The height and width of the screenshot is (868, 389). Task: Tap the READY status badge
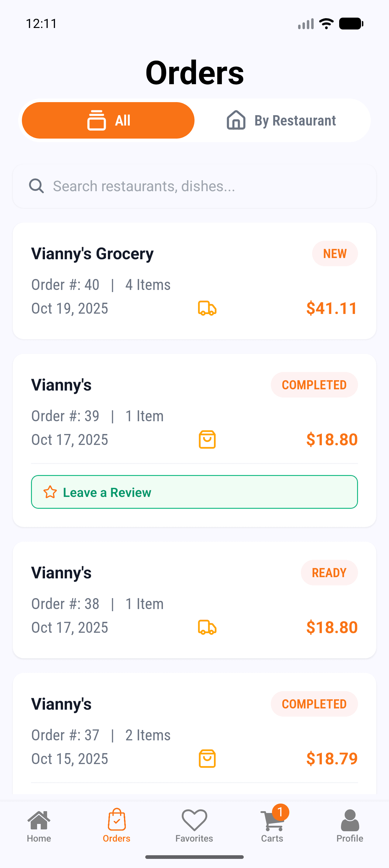coord(329,573)
